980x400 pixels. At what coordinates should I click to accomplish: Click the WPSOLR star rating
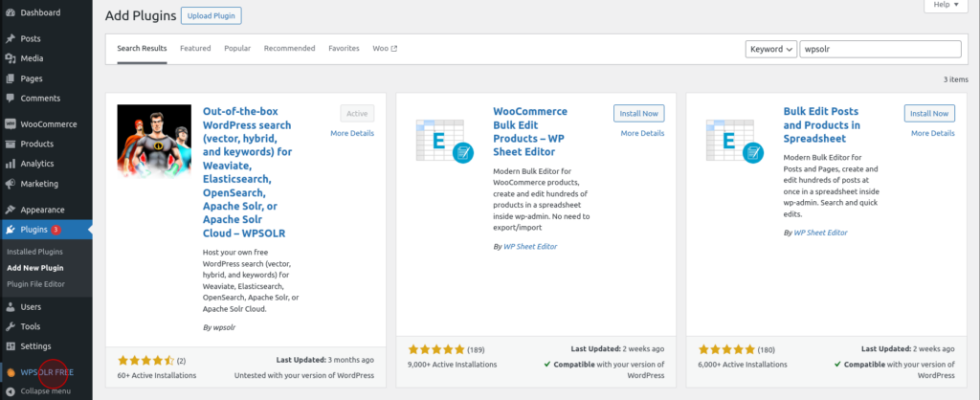(145, 360)
